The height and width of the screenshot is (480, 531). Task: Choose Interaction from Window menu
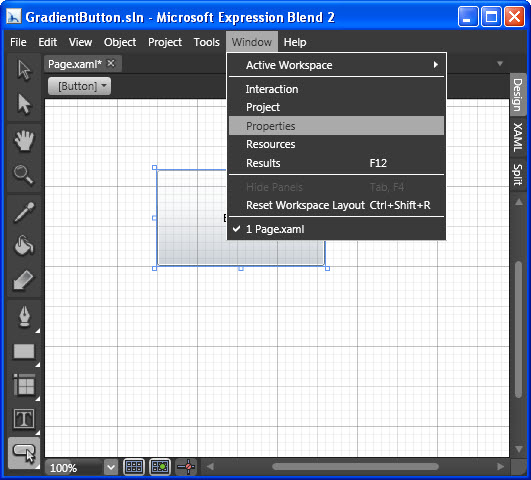click(336, 89)
